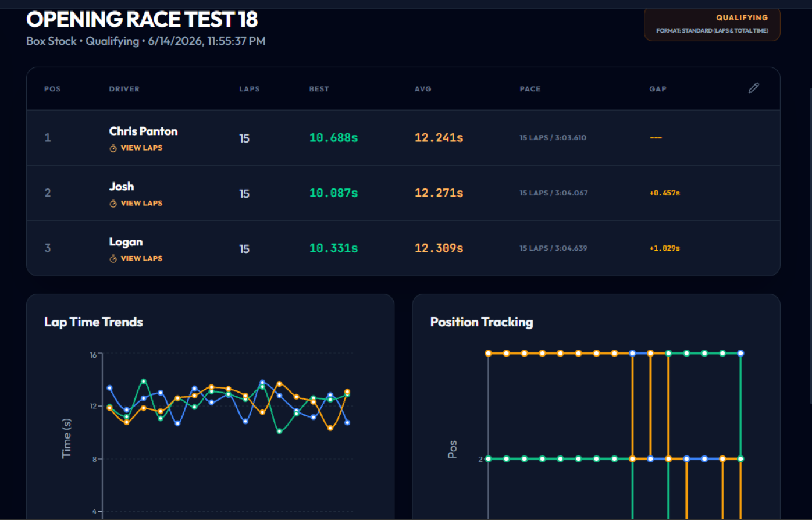812x520 pixels.
Task: Click the LAPS column header
Action: [250, 89]
